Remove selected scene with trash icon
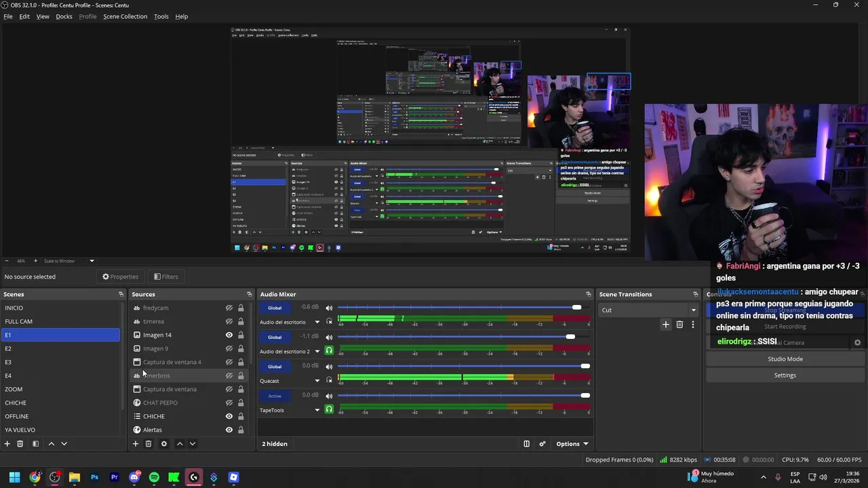868x488 pixels. point(20,444)
